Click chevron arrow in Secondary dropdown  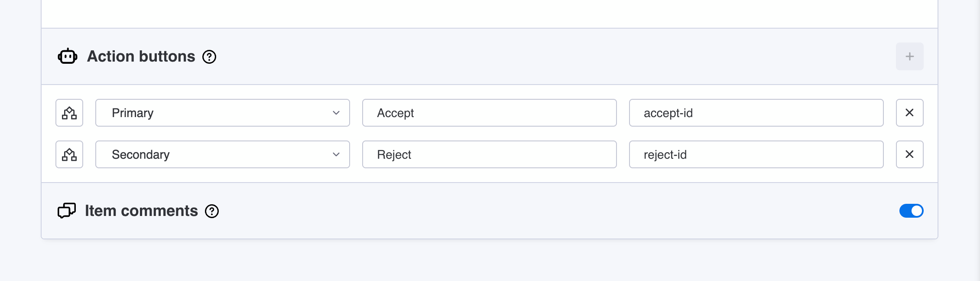pos(336,154)
